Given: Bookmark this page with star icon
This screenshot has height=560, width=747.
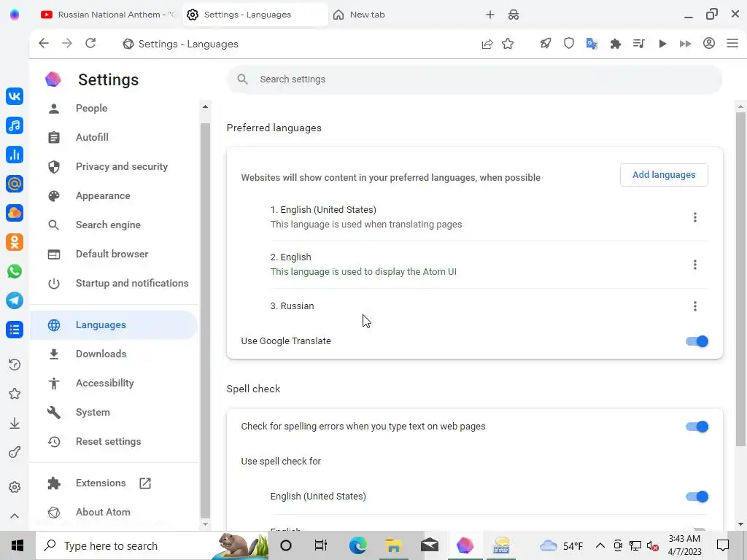Looking at the screenshot, I should coord(508,44).
